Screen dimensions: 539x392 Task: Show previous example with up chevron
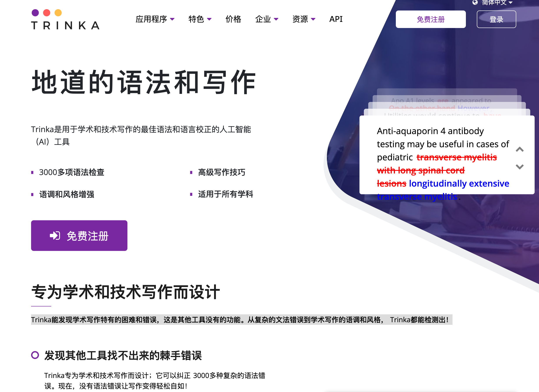pos(520,149)
